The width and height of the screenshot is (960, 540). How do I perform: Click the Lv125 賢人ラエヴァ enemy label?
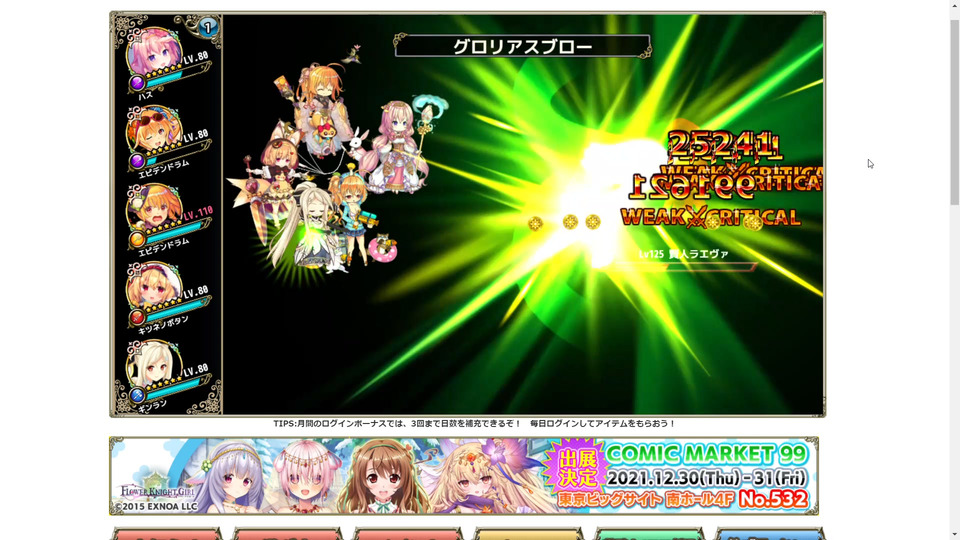click(683, 254)
